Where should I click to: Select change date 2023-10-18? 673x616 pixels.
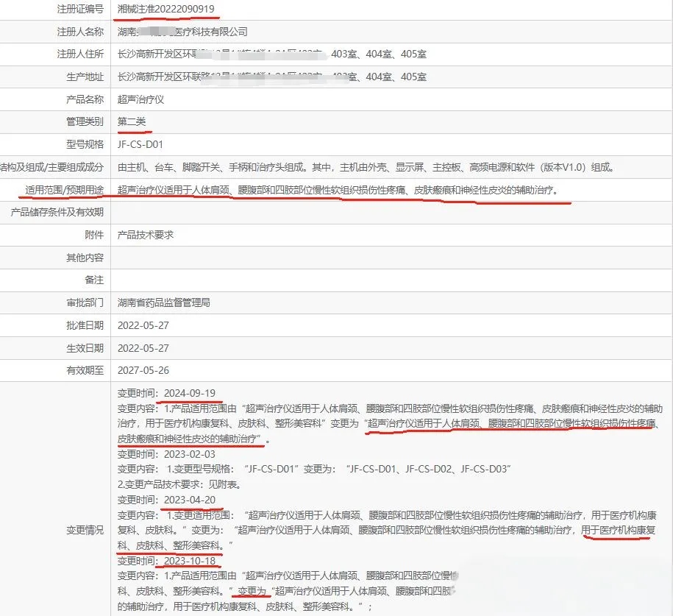pos(190,561)
